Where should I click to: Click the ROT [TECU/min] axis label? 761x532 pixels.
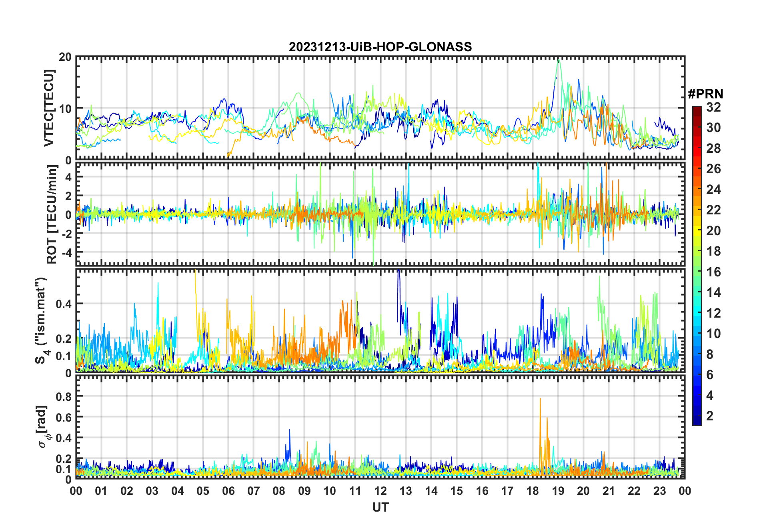[x=52, y=214]
